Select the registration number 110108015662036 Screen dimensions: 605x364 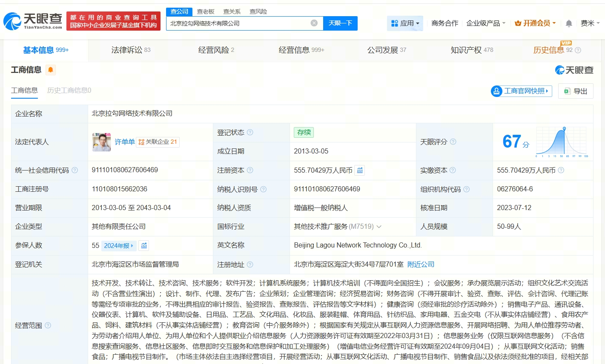click(x=120, y=189)
